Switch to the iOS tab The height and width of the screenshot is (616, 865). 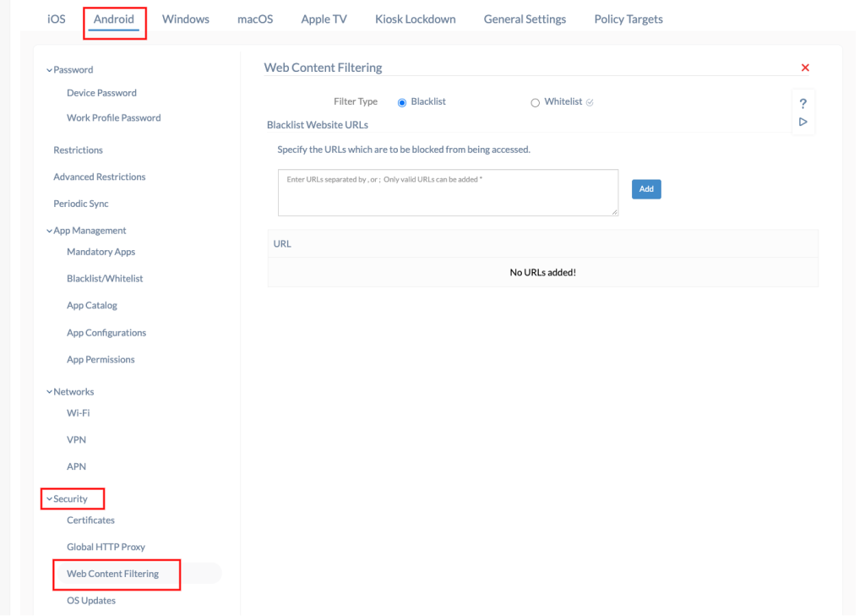(57, 19)
